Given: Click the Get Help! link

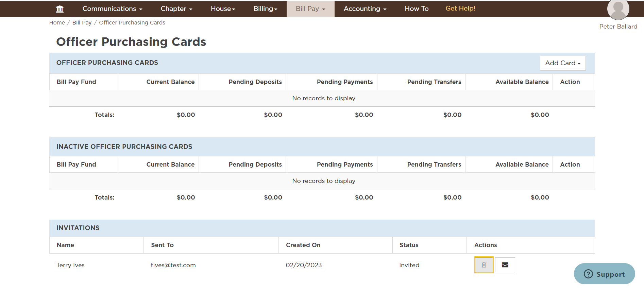Looking at the screenshot, I should point(460,8).
